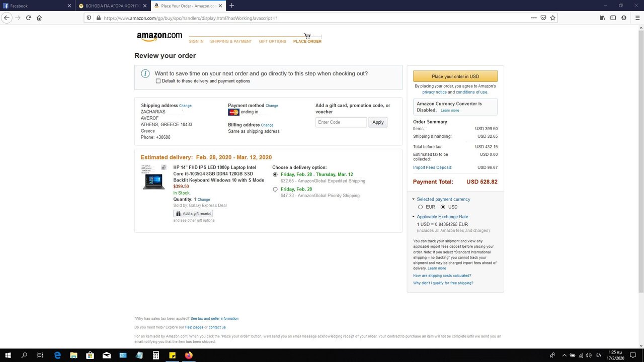Switch to the ΒΟΗΘΕΙΑ ΓΙΑ ΑΓΟΡΑ tab

[112, 6]
